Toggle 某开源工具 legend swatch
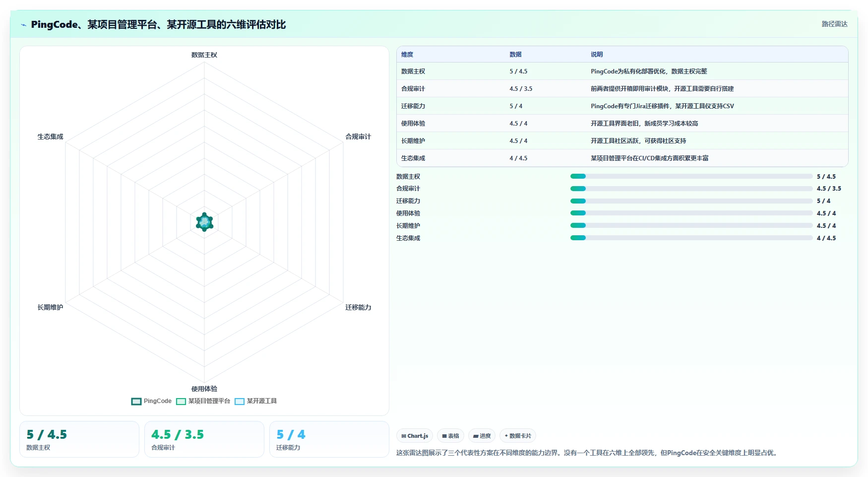 240,402
